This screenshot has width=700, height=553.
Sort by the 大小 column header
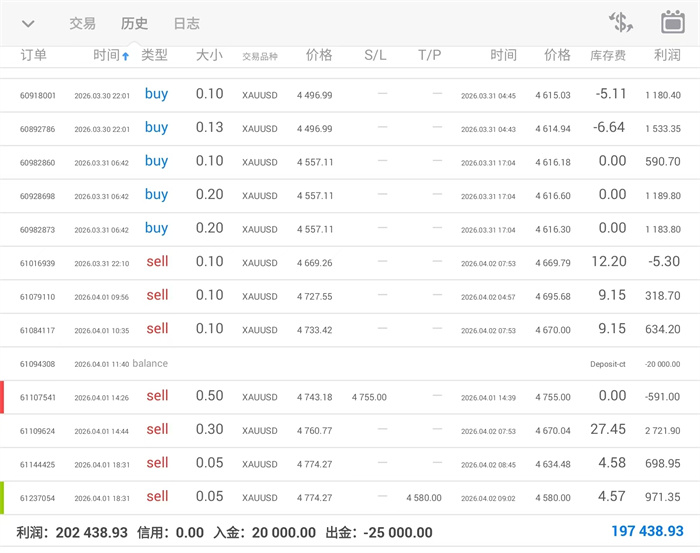(x=209, y=56)
